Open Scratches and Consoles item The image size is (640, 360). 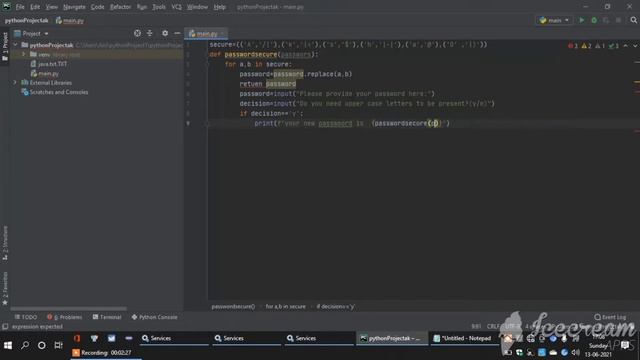[55, 92]
